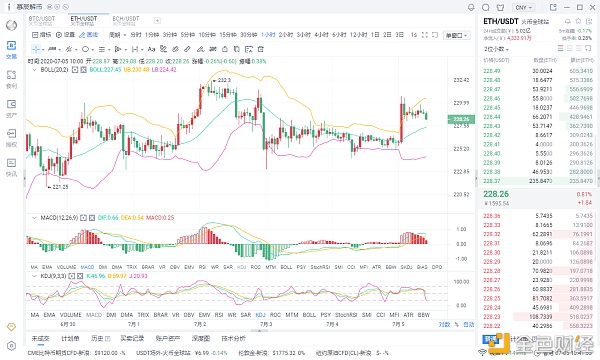Click the skin theme shirt icon
Viewport: 600px width, 360px height.
(x=500, y=7)
